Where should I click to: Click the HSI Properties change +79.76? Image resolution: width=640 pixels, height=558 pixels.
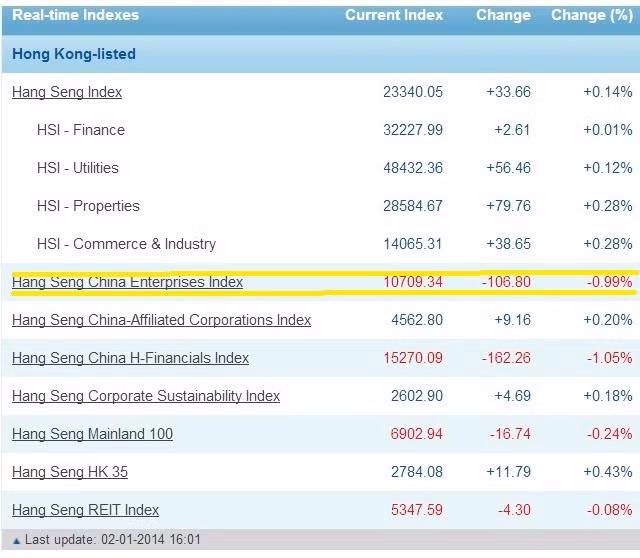pos(508,206)
